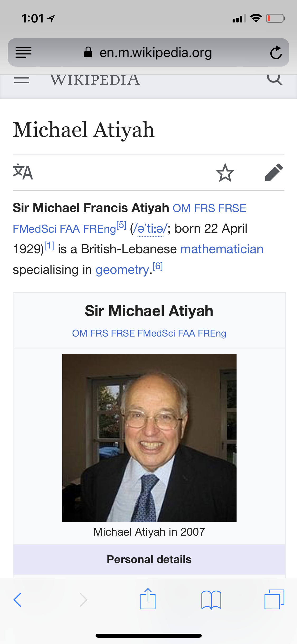Open Safari bookmarks

[211, 600]
